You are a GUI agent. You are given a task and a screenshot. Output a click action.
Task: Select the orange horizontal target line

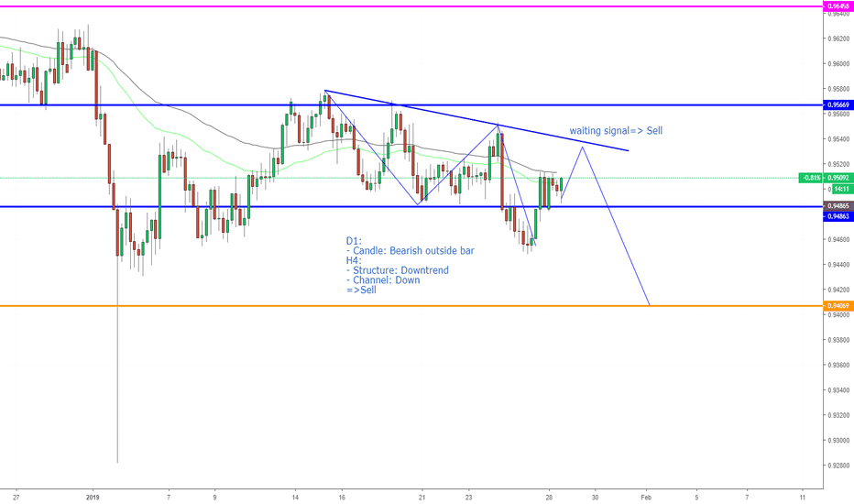[411, 306]
